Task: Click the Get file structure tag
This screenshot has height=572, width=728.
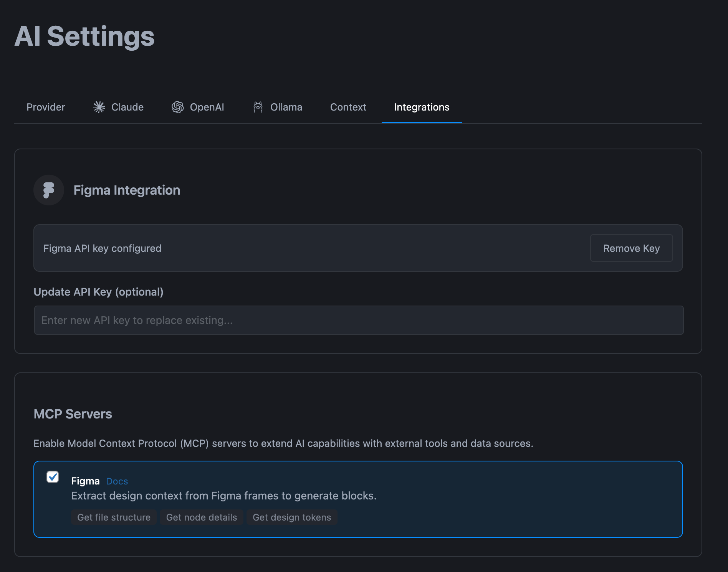Action: pyautogui.click(x=114, y=517)
